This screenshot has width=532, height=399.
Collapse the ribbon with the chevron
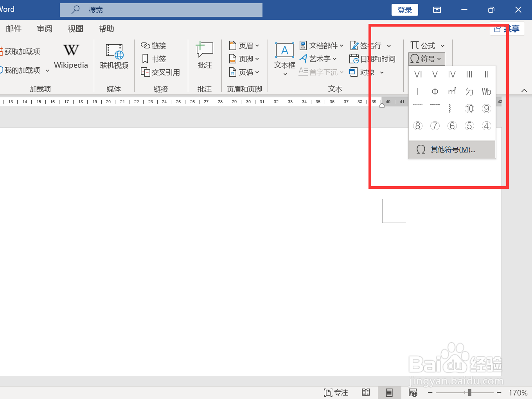click(x=524, y=91)
